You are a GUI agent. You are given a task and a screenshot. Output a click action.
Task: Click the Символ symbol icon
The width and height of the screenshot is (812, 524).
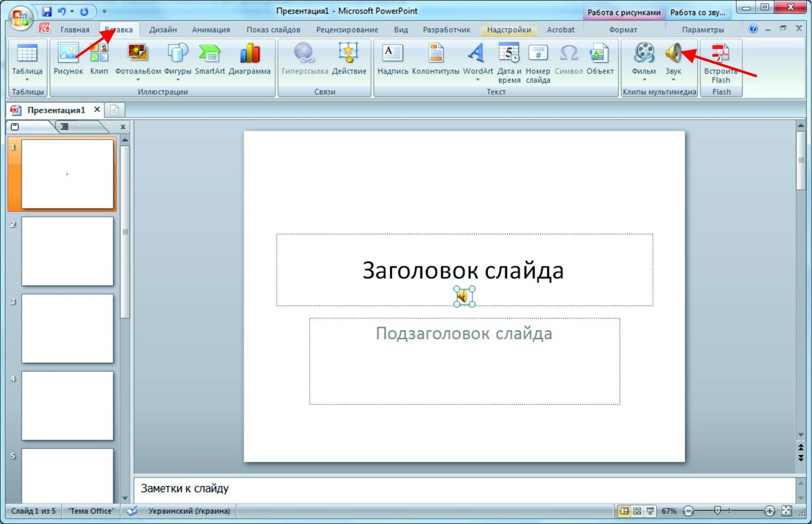pos(568,53)
